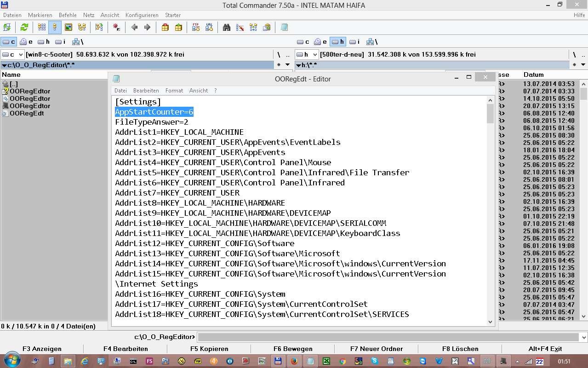The width and height of the screenshot is (588, 368).
Task: Go back with the left arrow icon
Action: click(x=134, y=28)
